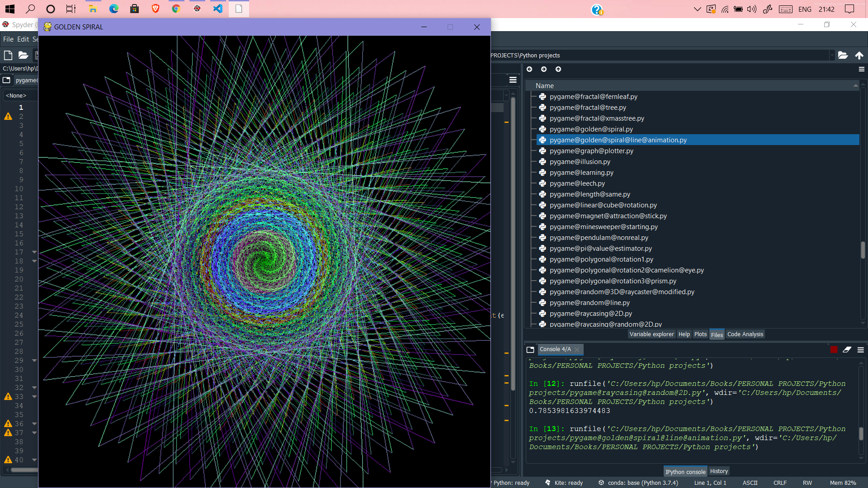Select pygame@pi@value@estimator.py file
The width and height of the screenshot is (868, 488).
tap(601, 249)
